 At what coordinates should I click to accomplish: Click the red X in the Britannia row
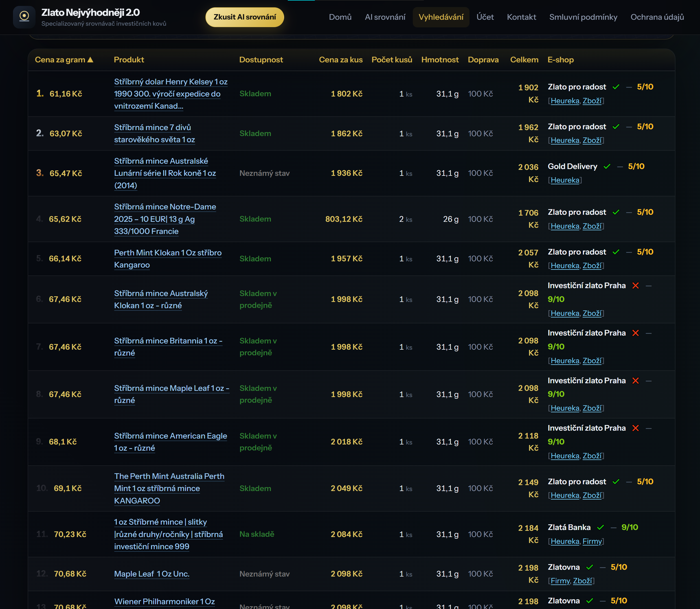635,333
